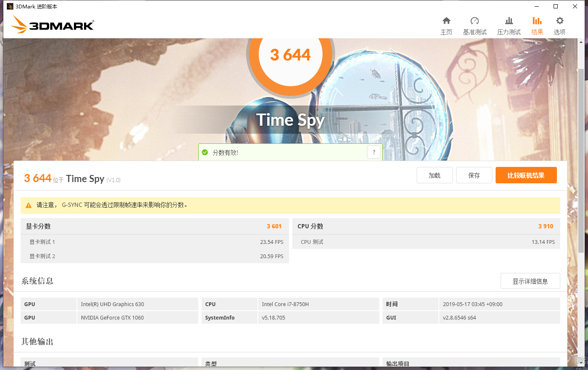
Task: Click the 分数有效! valid score message
Action: pyautogui.click(x=226, y=153)
